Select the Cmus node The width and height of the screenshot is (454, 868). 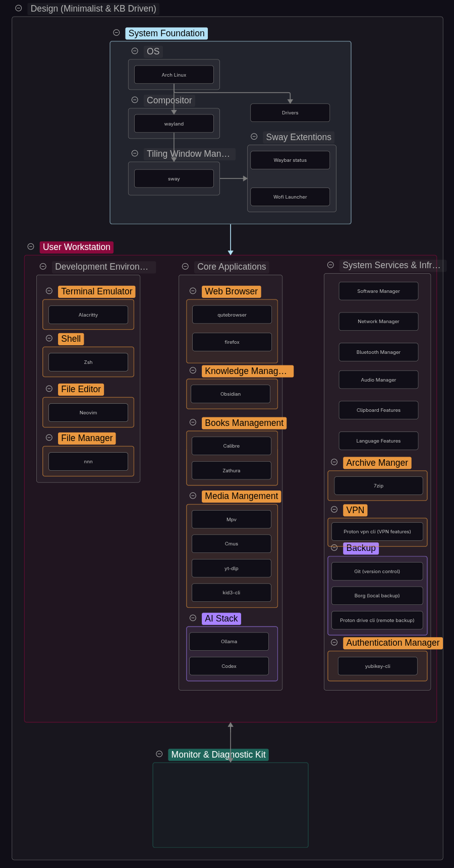coord(232,543)
